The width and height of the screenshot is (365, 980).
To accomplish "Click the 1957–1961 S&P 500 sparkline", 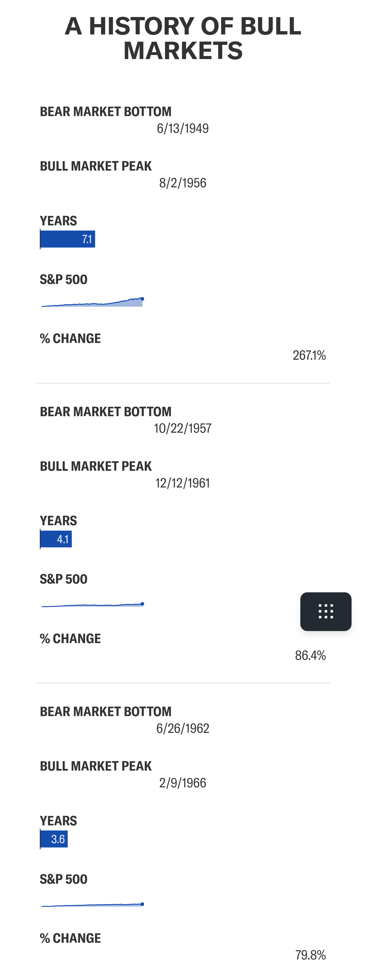I will (x=92, y=605).
